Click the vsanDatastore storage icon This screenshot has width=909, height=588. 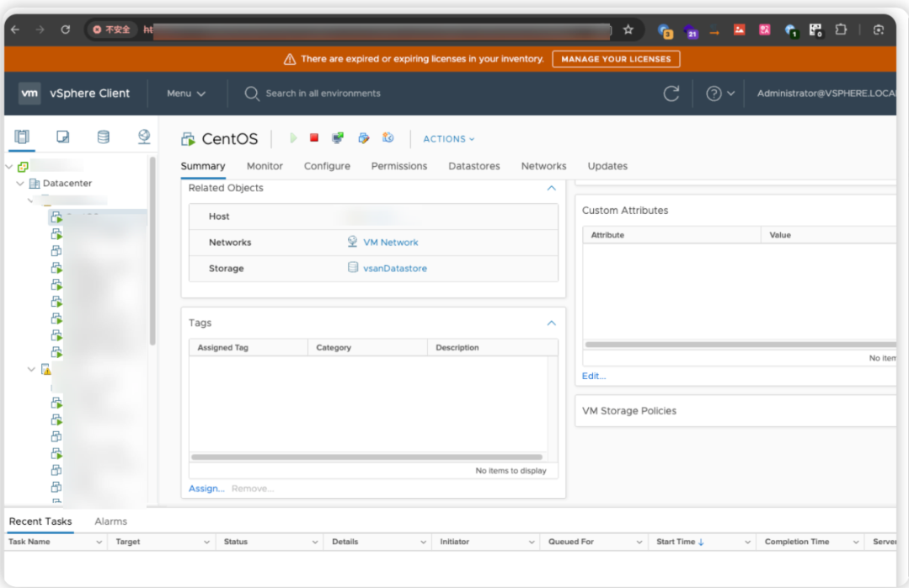click(352, 267)
